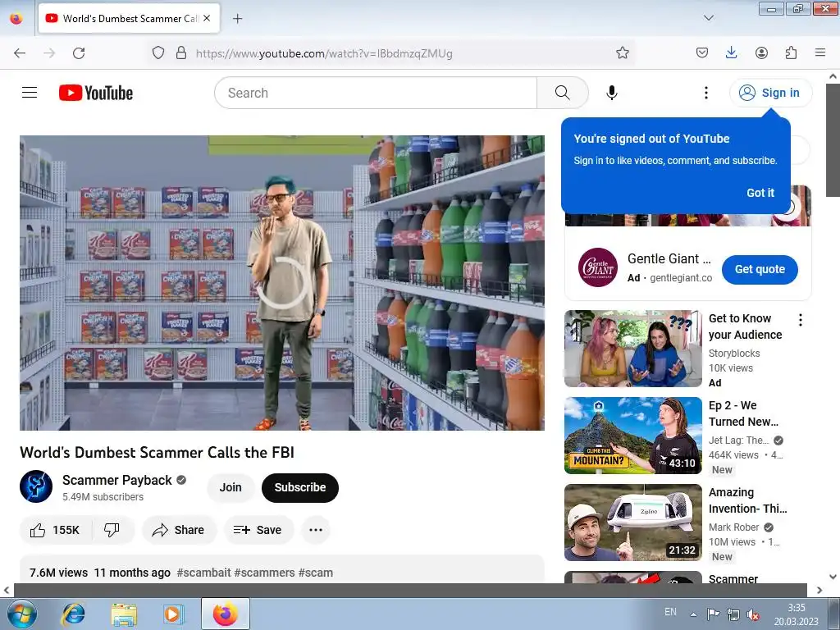
Task: Open Windows Explorer from taskbar
Action: click(124, 614)
